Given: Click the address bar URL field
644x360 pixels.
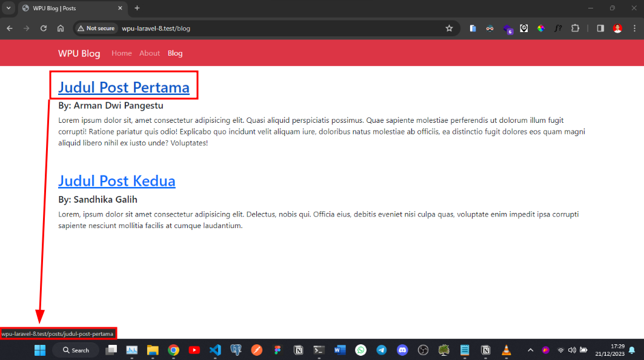Looking at the screenshot, I should [x=273, y=28].
